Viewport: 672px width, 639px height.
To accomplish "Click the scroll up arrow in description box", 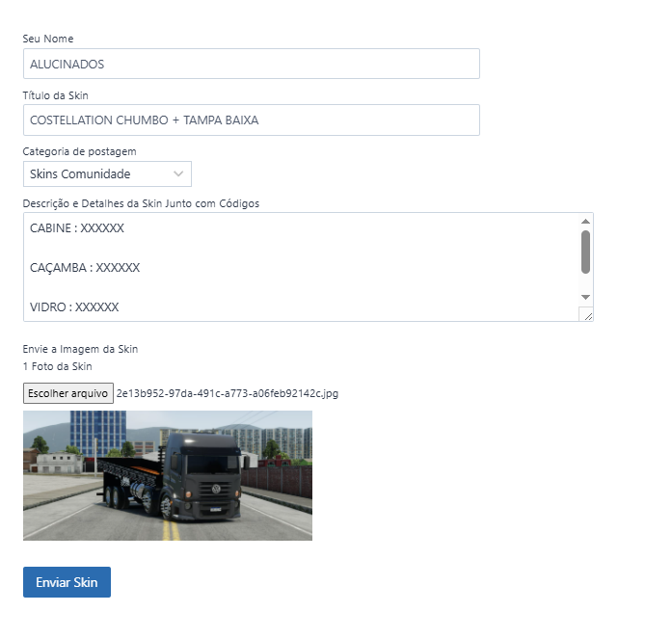I will pos(585,222).
